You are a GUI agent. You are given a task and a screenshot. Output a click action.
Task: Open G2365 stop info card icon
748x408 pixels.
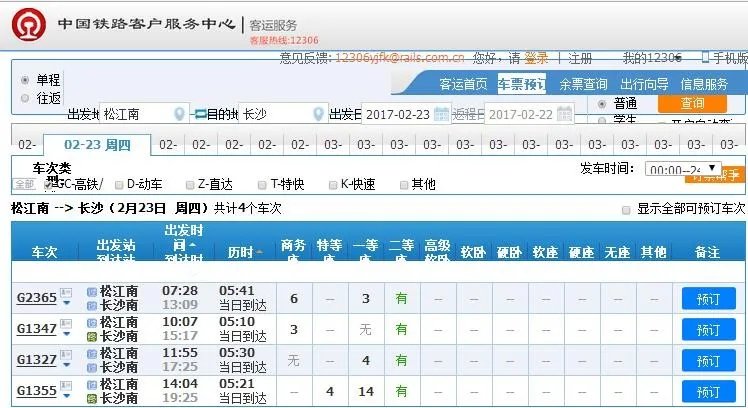click(66, 292)
